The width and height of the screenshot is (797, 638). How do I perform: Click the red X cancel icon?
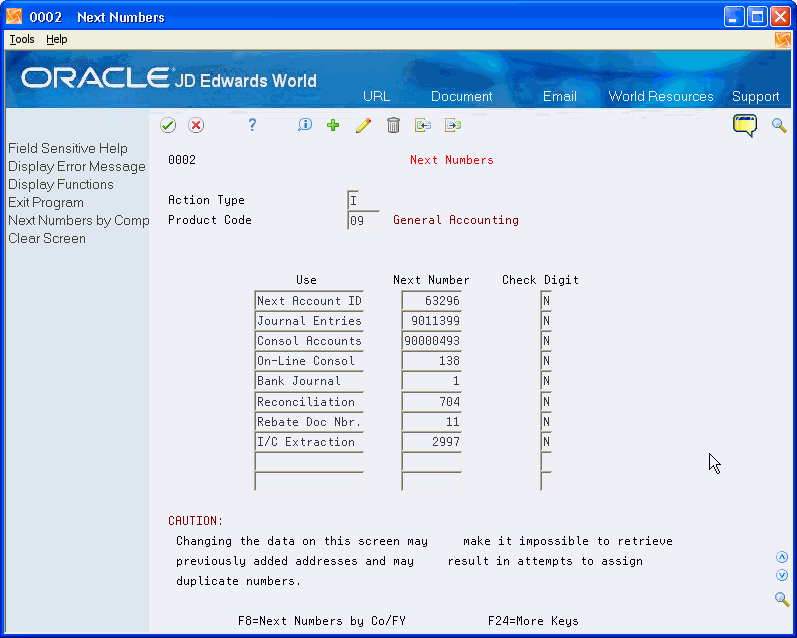pos(196,125)
